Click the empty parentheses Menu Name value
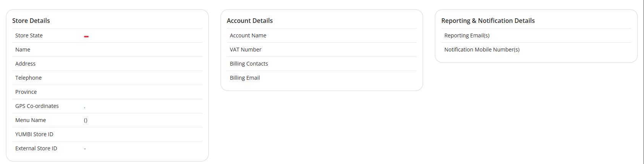The image size is (644, 164). (x=86, y=120)
